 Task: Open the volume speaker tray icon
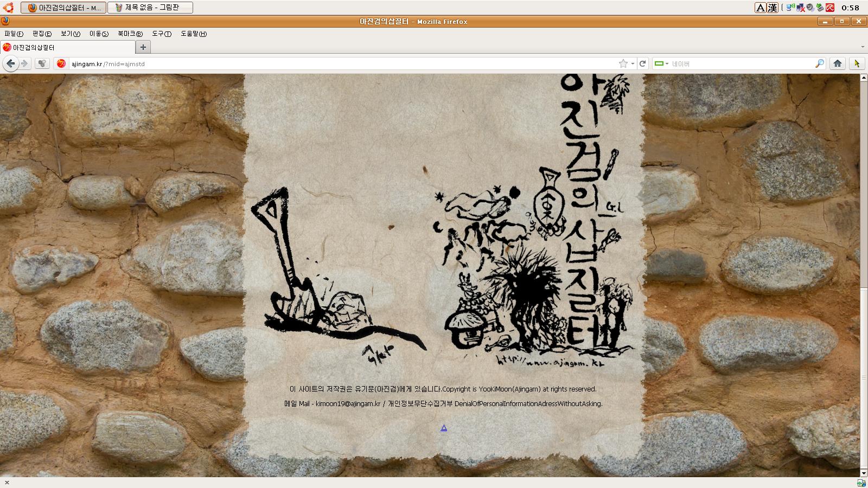click(810, 8)
